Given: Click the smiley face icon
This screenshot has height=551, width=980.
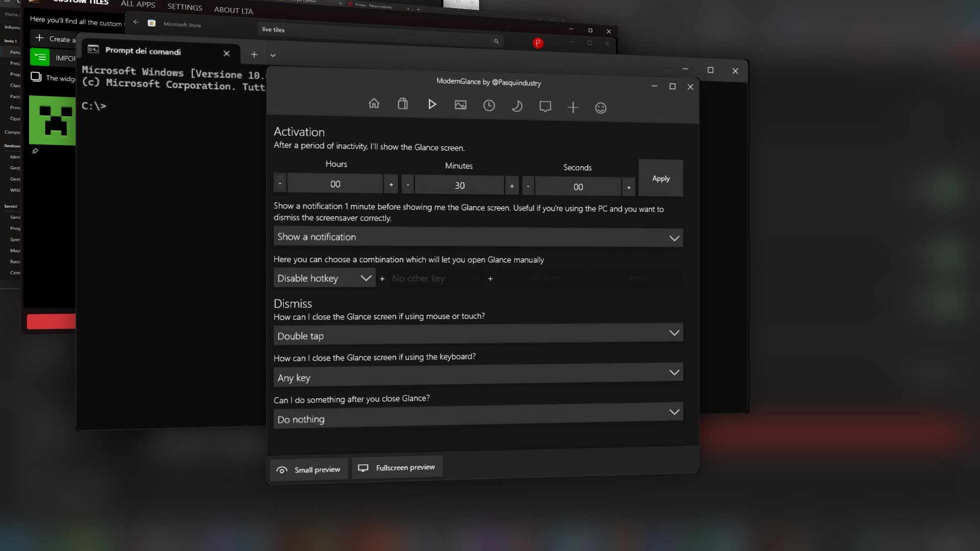Looking at the screenshot, I should click(601, 108).
